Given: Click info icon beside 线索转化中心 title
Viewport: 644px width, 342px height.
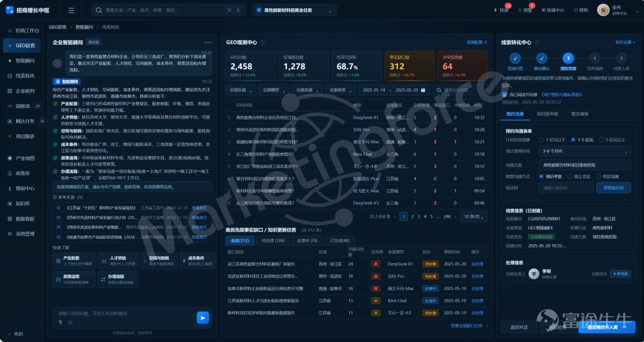Looking at the screenshot, I should click(537, 42).
